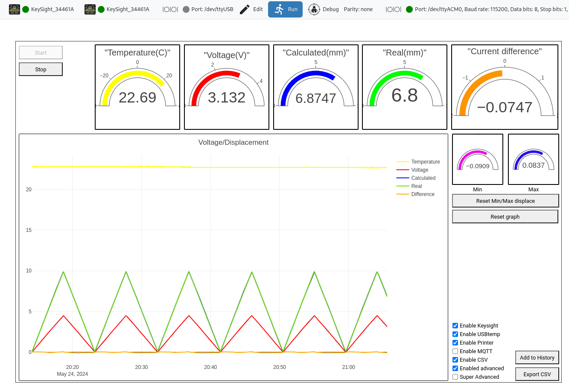The height and width of the screenshot is (392, 569).
Task: Click the serial port icon for /dev/ttyUSB
Action: [x=170, y=9]
